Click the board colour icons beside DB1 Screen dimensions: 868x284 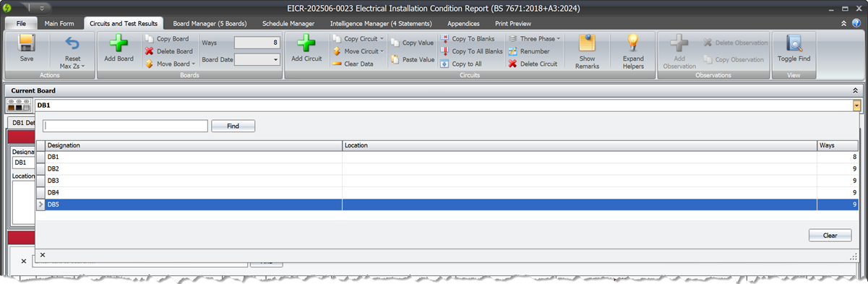[x=19, y=106]
